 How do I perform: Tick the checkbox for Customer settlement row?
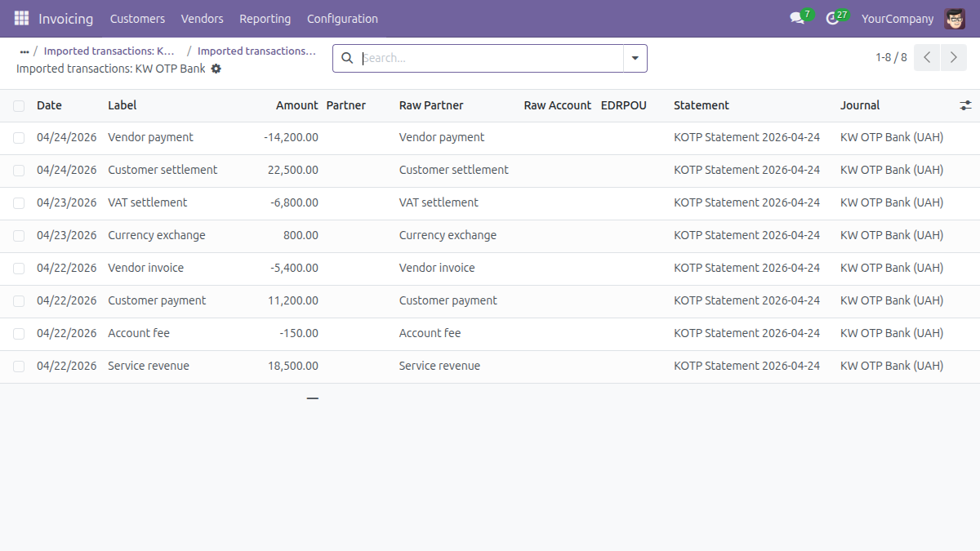coord(19,171)
